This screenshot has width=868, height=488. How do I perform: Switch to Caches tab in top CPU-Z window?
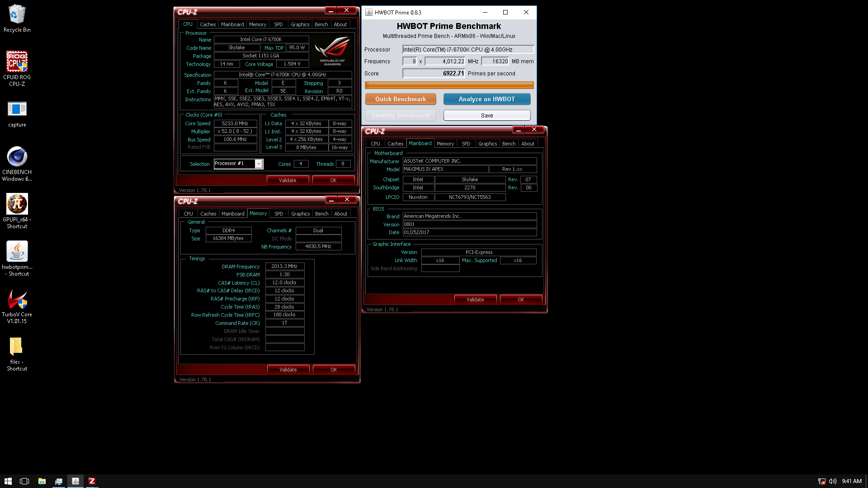[x=208, y=24]
